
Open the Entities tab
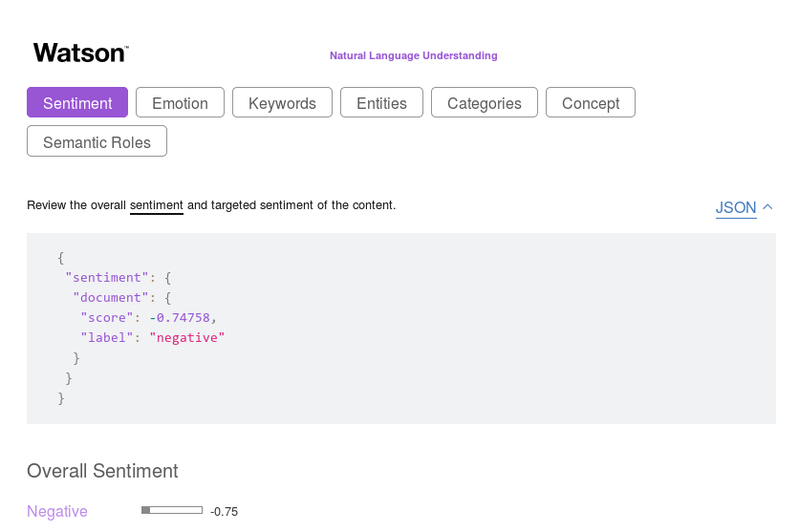381,102
